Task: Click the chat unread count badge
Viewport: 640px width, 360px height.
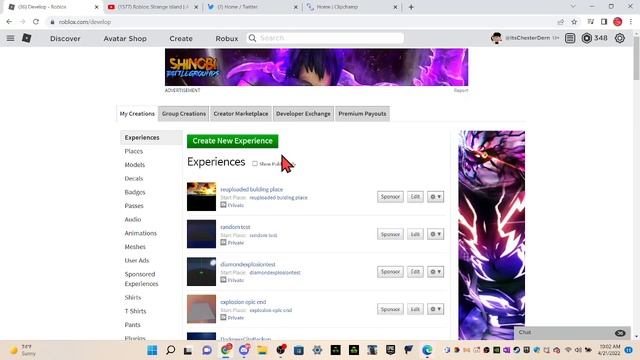Action: pos(620,333)
